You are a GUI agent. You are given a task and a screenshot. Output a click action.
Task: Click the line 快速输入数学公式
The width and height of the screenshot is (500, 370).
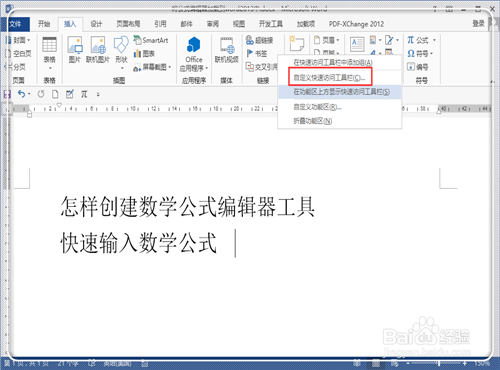coord(139,243)
